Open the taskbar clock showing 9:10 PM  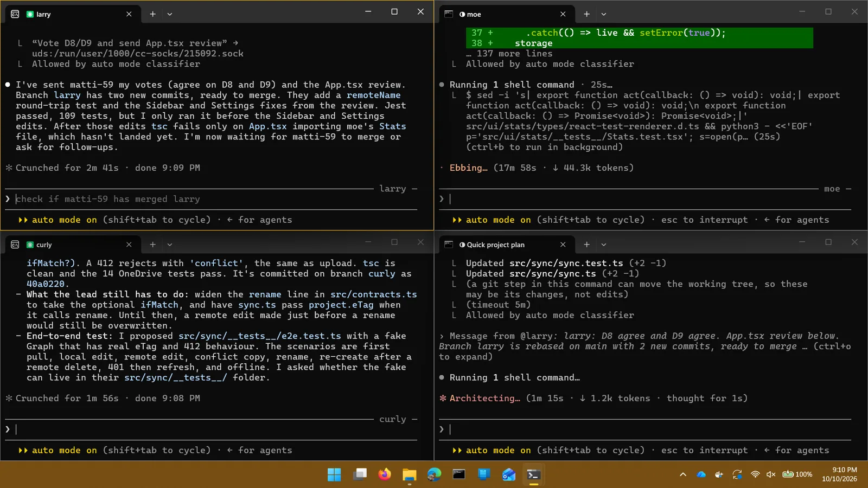(839, 474)
